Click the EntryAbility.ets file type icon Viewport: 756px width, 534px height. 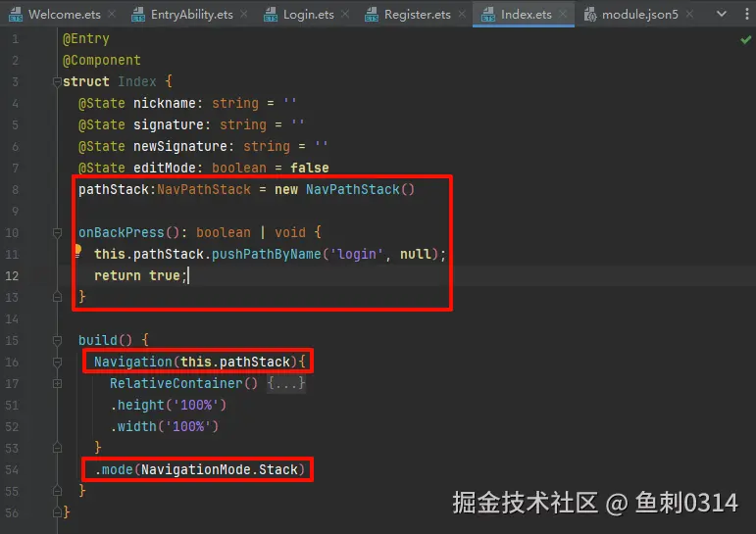(x=138, y=15)
